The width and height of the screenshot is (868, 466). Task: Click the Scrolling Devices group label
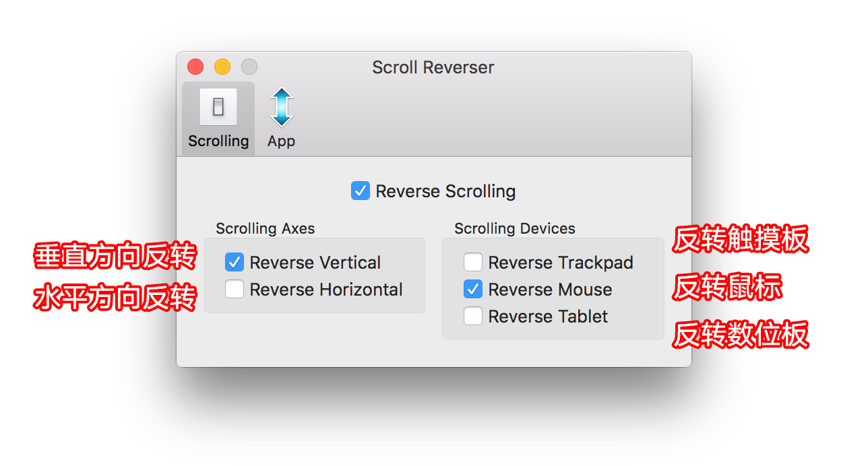[x=515, y=228]
